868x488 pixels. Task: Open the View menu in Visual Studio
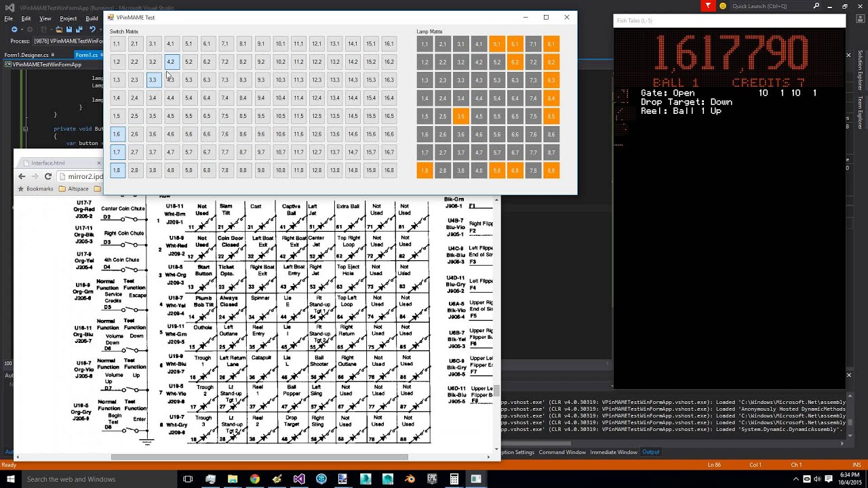(x=45, y=18)
